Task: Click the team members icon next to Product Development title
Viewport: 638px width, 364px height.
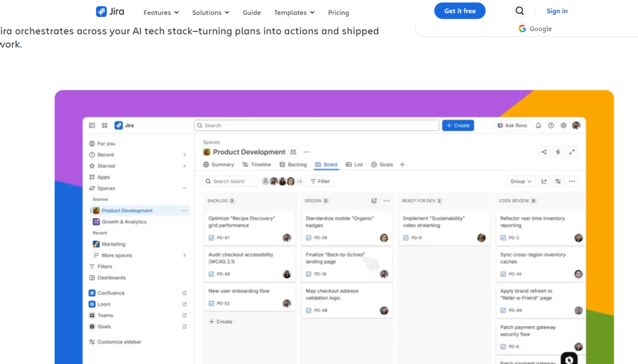Action: pos(293,152)
